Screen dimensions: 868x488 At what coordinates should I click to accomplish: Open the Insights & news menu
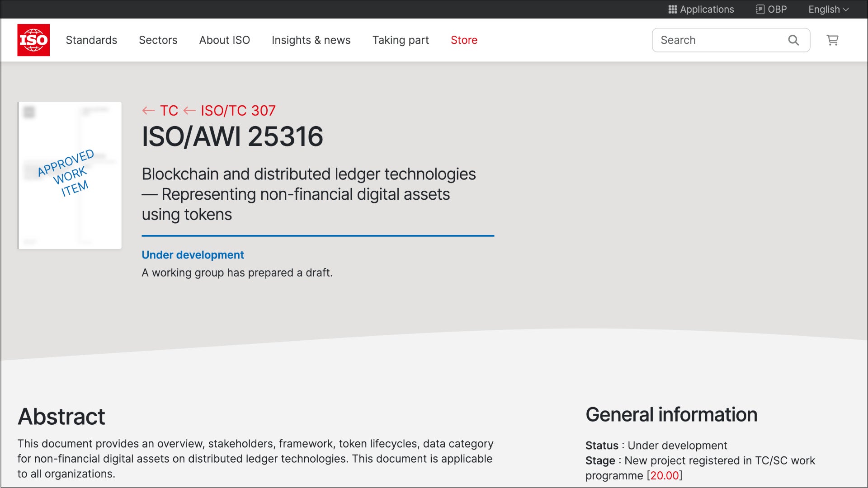click(x=311, y=40)
